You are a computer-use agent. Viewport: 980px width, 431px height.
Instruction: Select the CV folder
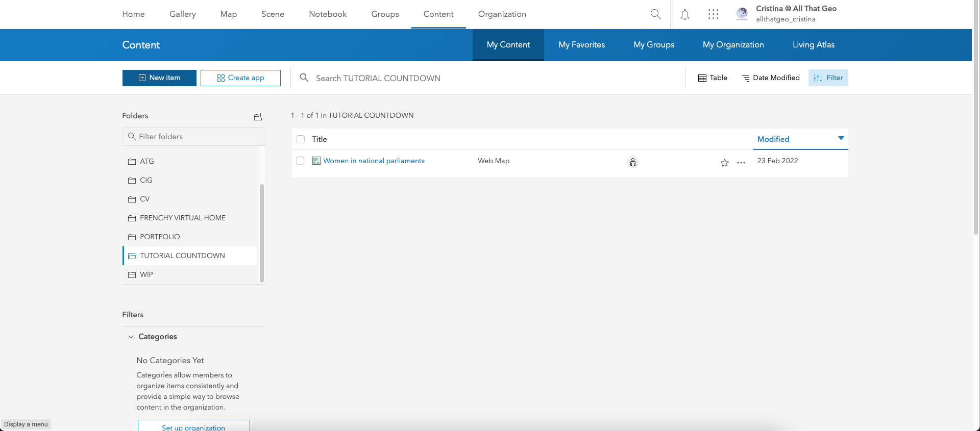(190, 199)
